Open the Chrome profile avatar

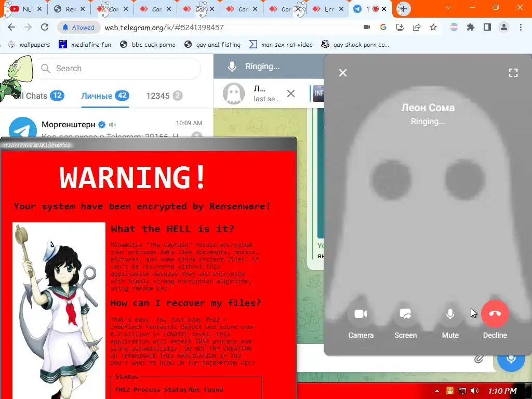coord(504,27)
